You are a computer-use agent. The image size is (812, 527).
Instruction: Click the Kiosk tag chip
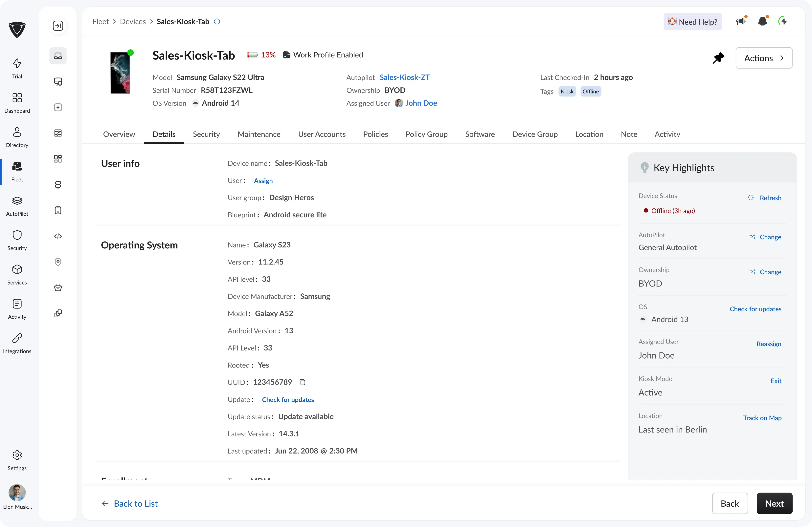pyautogui.click(x=567, y=91)
